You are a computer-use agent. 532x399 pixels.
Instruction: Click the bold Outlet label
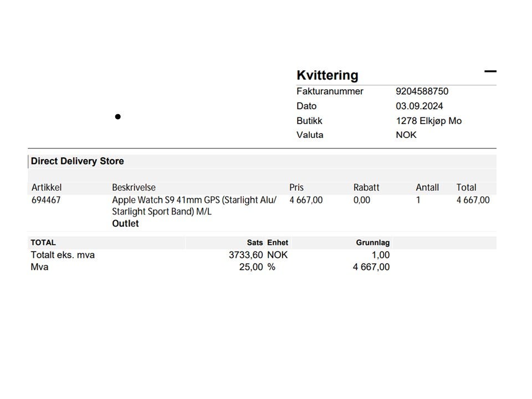tap(126, 223)
